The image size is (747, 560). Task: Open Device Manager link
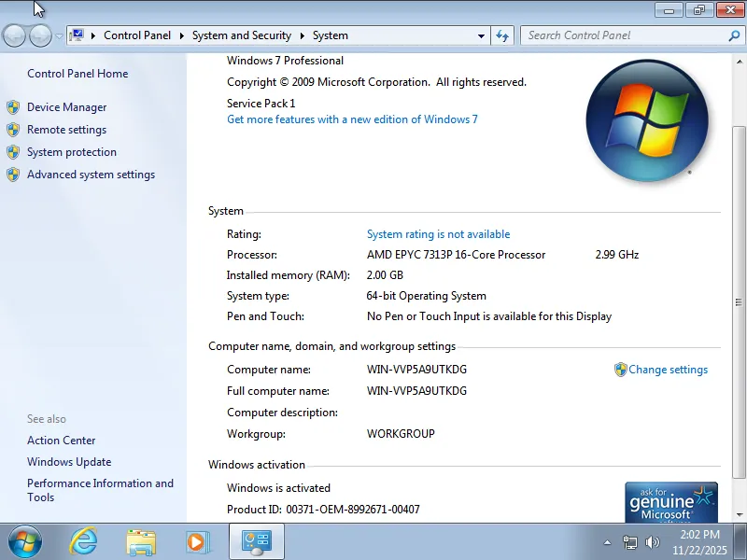tap(66, 107)
